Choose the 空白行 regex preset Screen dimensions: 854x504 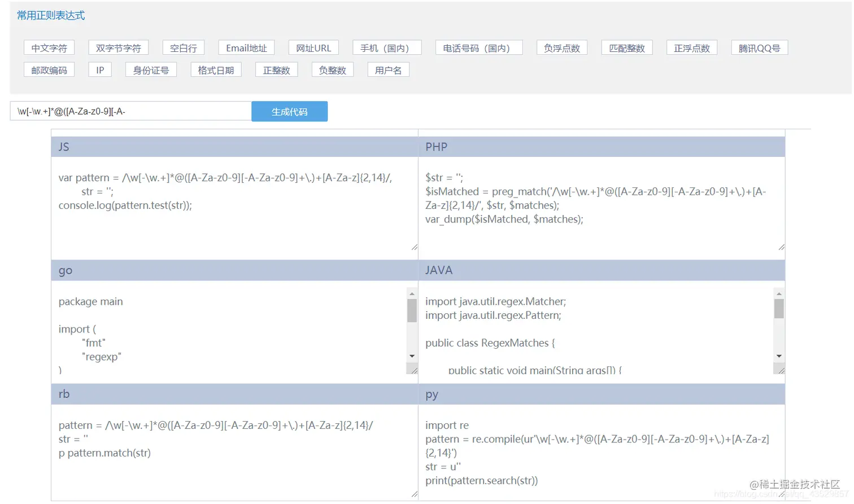[184, 48]
